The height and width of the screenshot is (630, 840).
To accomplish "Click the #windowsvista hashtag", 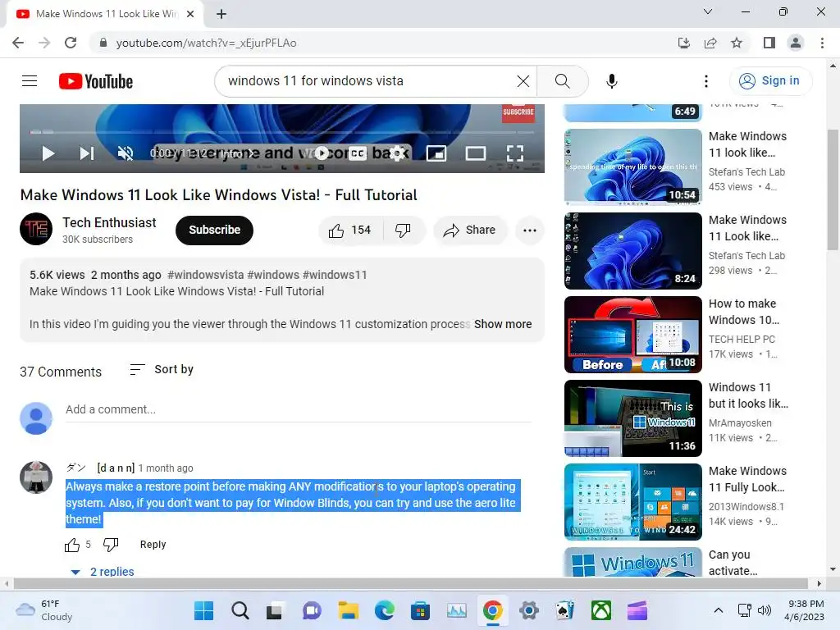I will coord(205,275).
